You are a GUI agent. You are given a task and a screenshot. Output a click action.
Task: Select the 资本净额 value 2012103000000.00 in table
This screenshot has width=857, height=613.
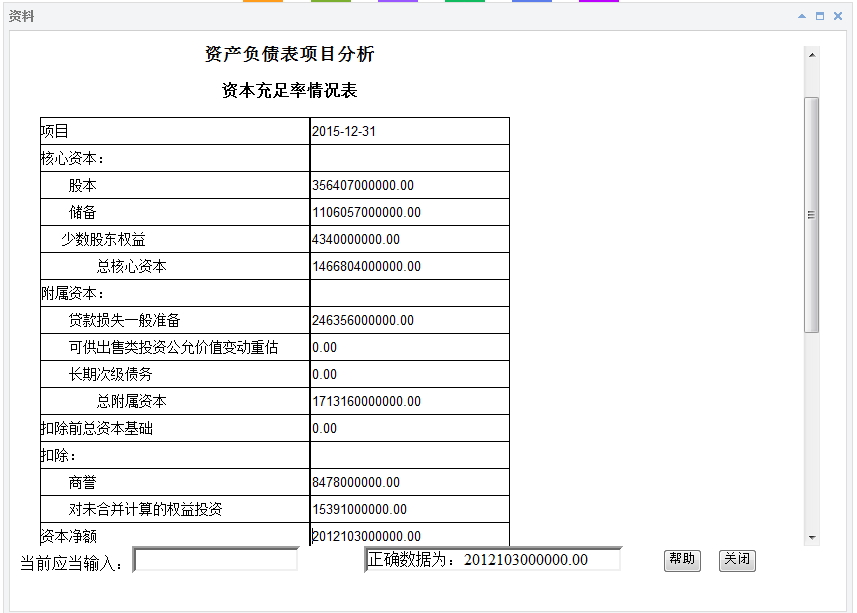pos(366,537)
